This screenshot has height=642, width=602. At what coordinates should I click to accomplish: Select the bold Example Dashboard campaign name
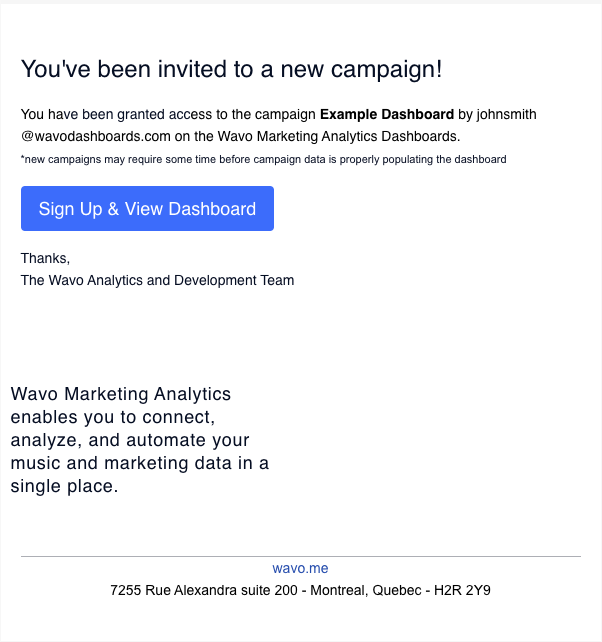click(x=387, y=114)
